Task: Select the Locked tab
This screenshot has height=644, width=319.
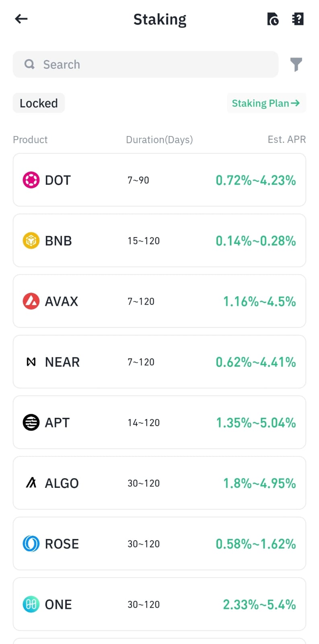Action: [x=39, y=103]
